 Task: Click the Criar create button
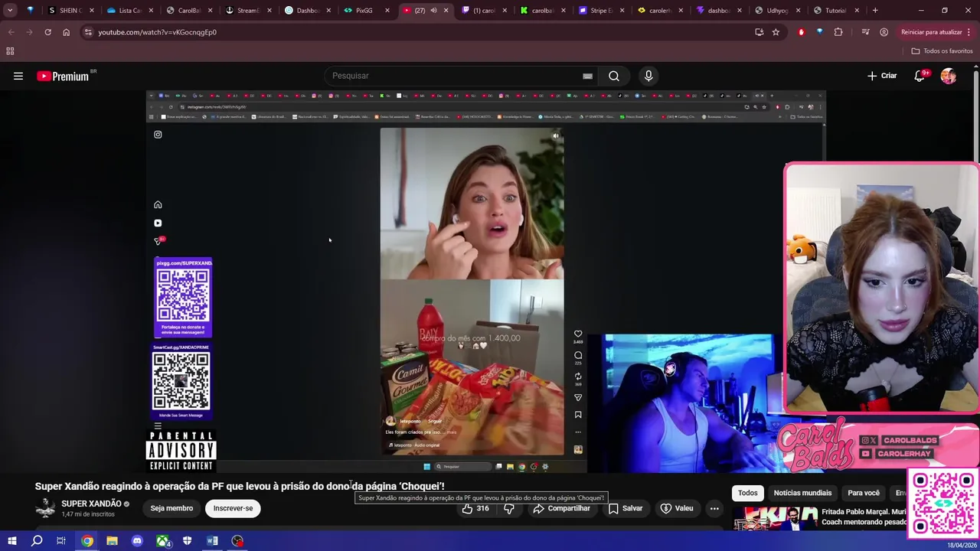882,76
